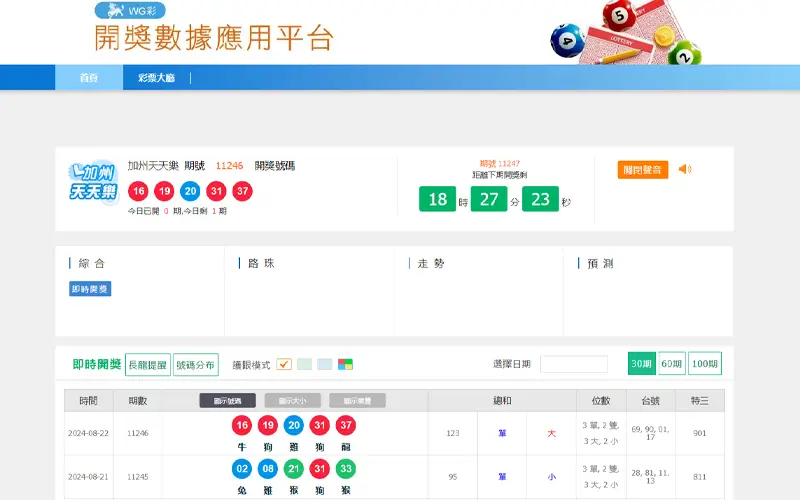Click the 走勢 section heading
800x500 pixels.
[431, 263]
